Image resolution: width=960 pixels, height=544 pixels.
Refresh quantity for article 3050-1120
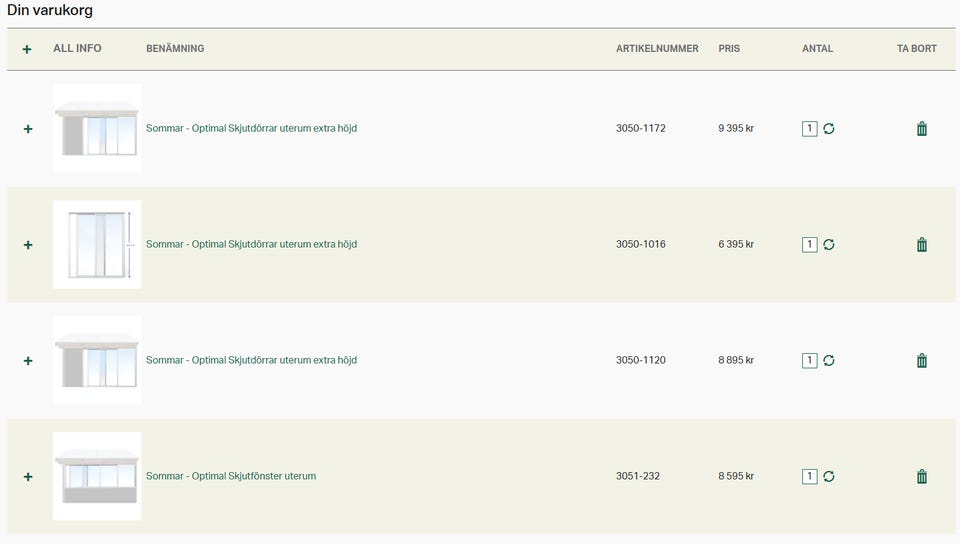pyautogui.click(x=829, y=360)
